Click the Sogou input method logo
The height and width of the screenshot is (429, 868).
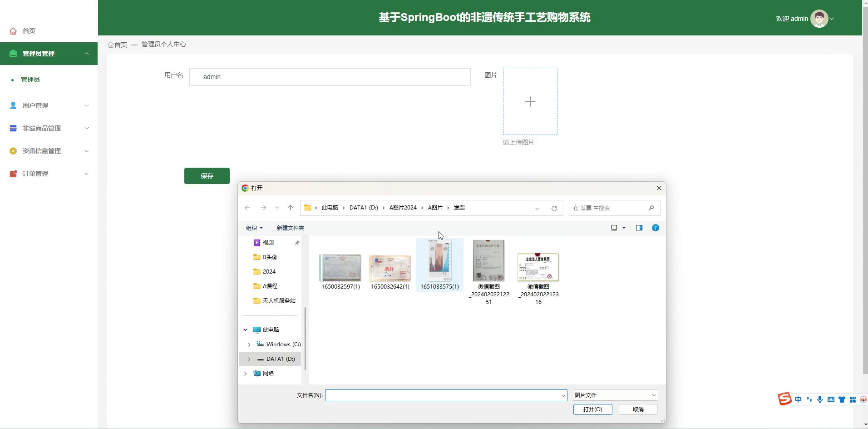coord(784,399)
